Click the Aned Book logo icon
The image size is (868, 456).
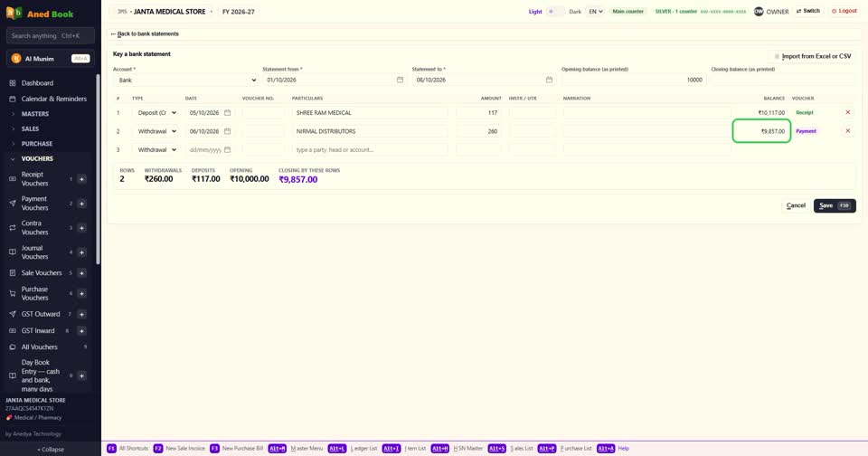pyautogui.click(x=14, y=13)
